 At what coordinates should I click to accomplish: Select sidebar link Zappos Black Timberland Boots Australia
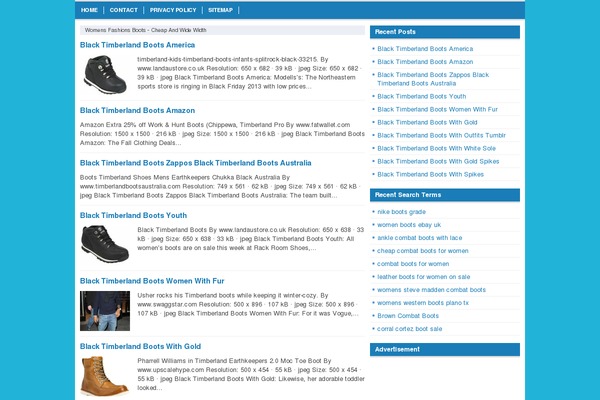pos(433,79)
